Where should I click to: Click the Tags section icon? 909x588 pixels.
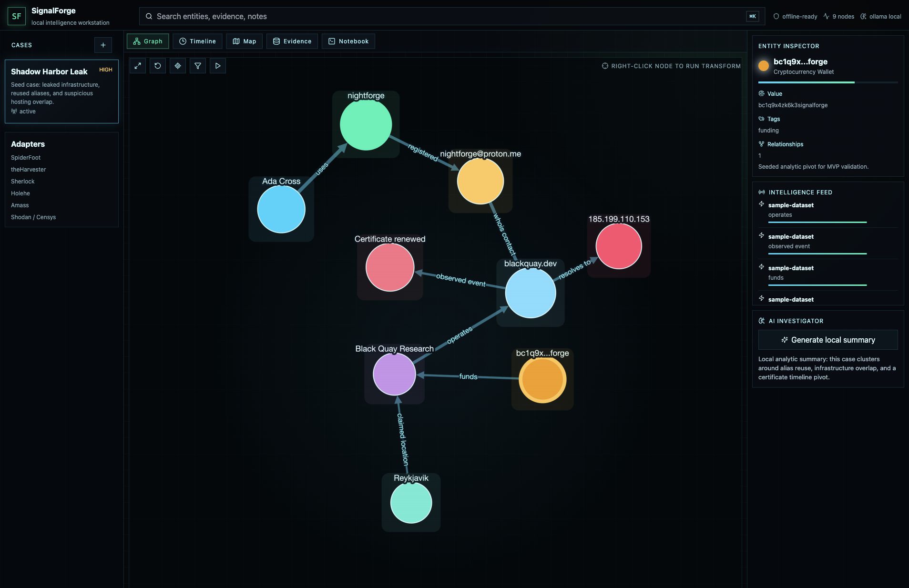point(761,119)
